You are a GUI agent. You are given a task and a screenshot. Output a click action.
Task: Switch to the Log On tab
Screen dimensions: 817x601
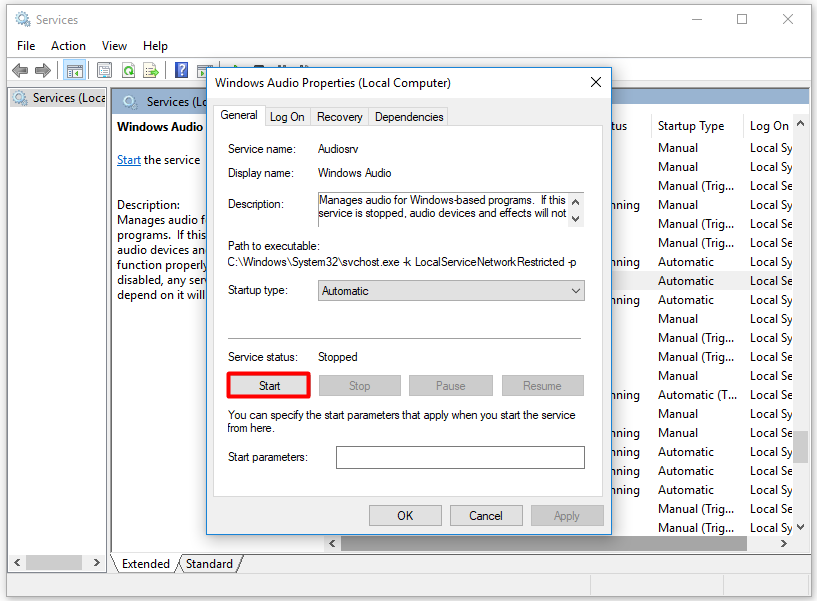pyautogui.click(x=287, y=117)
